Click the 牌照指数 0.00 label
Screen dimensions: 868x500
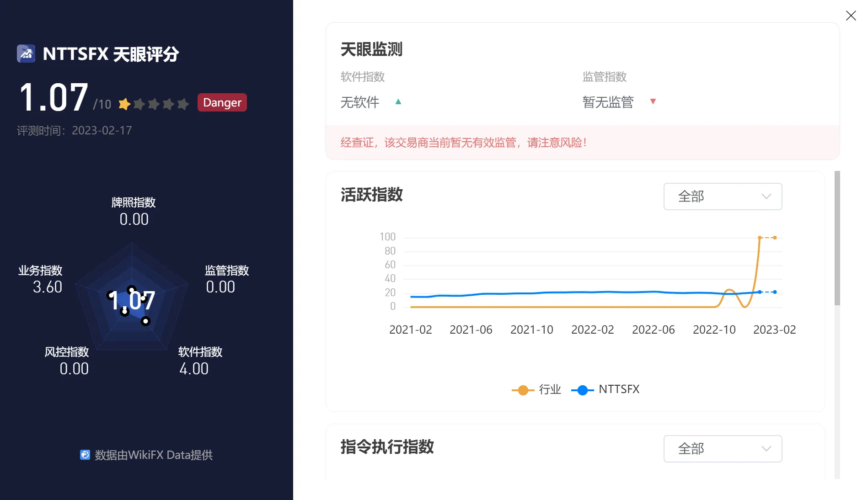(x=134, y=211)
